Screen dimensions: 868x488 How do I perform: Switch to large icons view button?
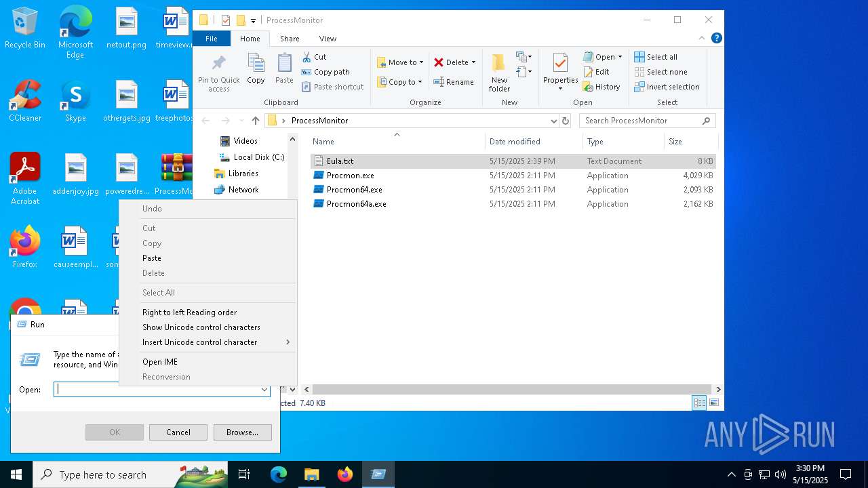714,403
